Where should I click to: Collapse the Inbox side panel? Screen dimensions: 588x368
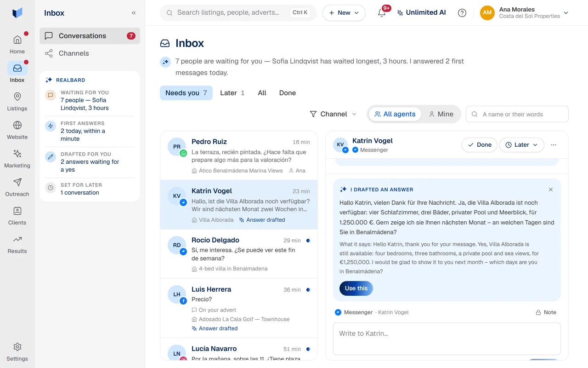coord(134,13)
